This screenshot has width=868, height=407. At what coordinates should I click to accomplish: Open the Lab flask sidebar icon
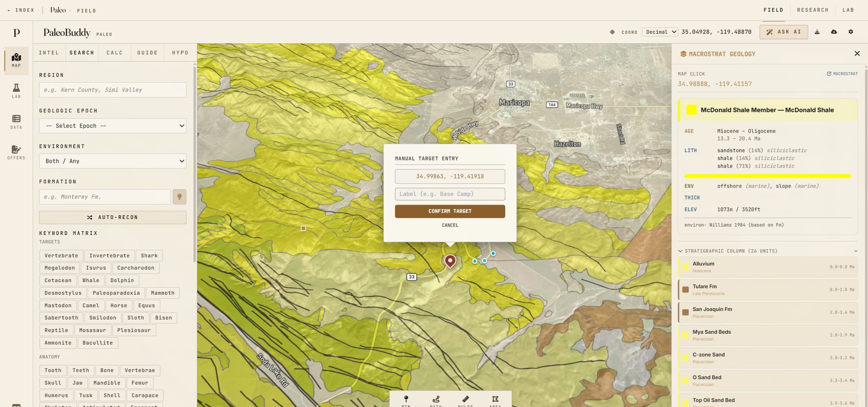(x=16, y=91)
